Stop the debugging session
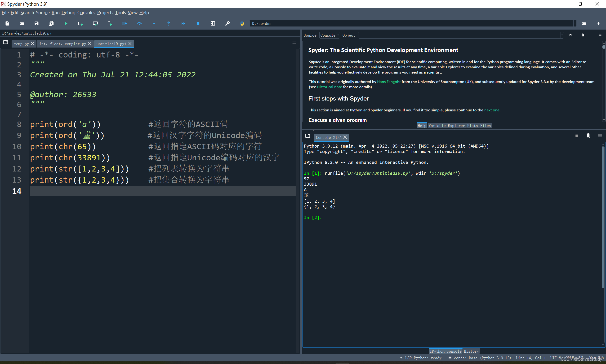This screenshot has height=364, width=606. (198, 23)
